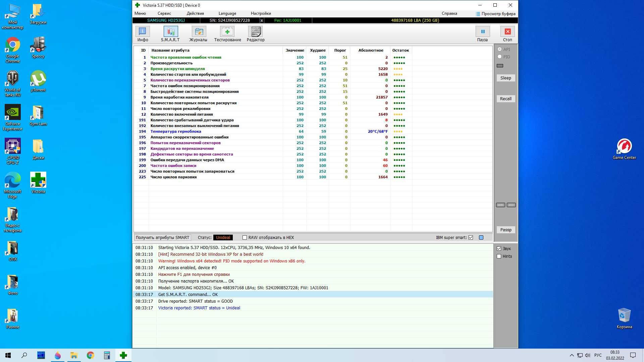Launch Microsoft Edge desktop shortcut

point(13,185)
